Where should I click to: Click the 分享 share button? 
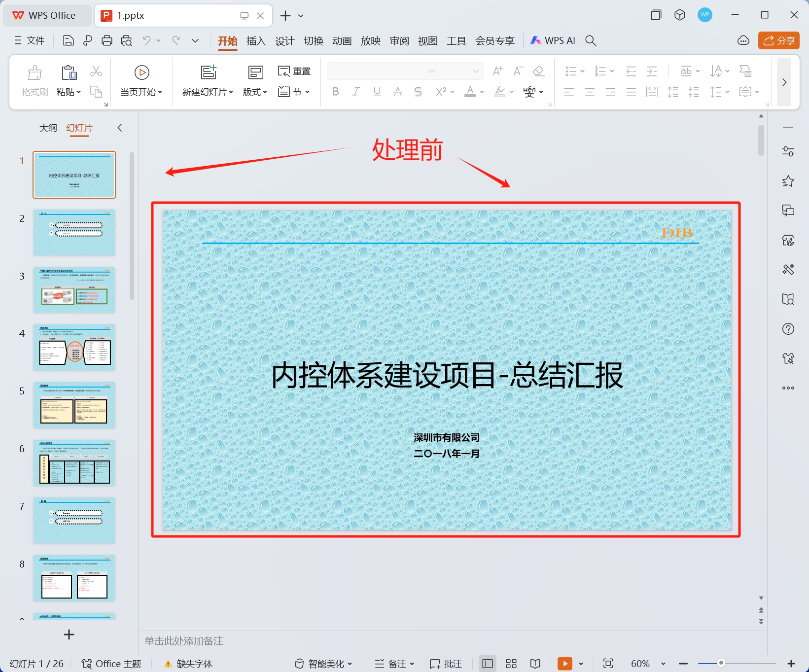pyautogui.click(x=778, y=40)
